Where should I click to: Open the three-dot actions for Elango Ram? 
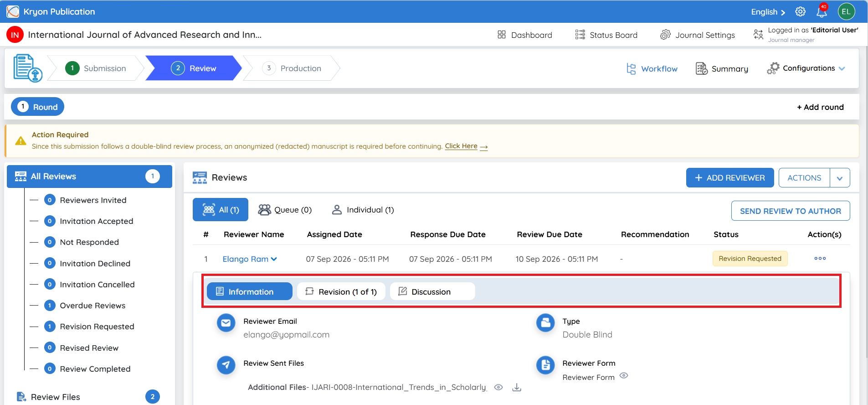point(820,259)
